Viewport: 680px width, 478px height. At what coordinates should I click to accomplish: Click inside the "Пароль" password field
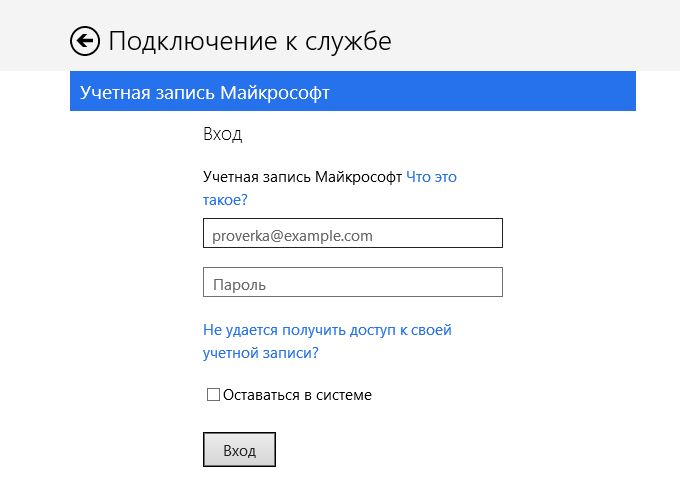(x=352, y=283)
